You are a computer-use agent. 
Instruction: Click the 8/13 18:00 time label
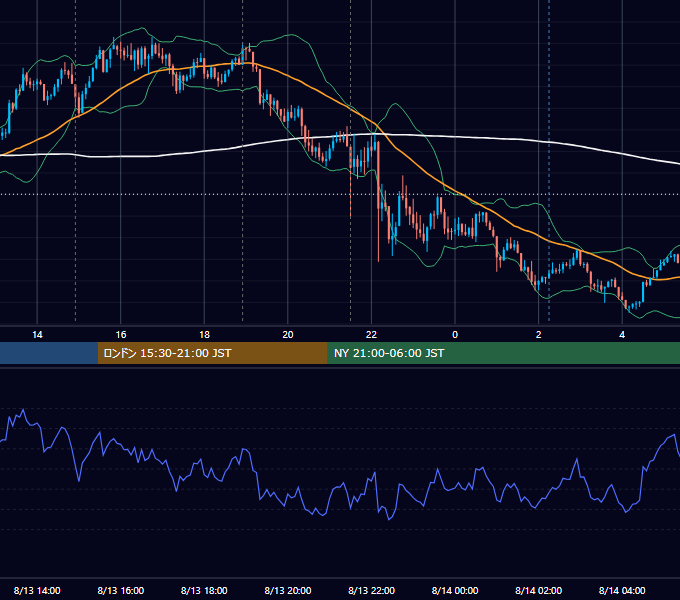(x=204, y=590)
